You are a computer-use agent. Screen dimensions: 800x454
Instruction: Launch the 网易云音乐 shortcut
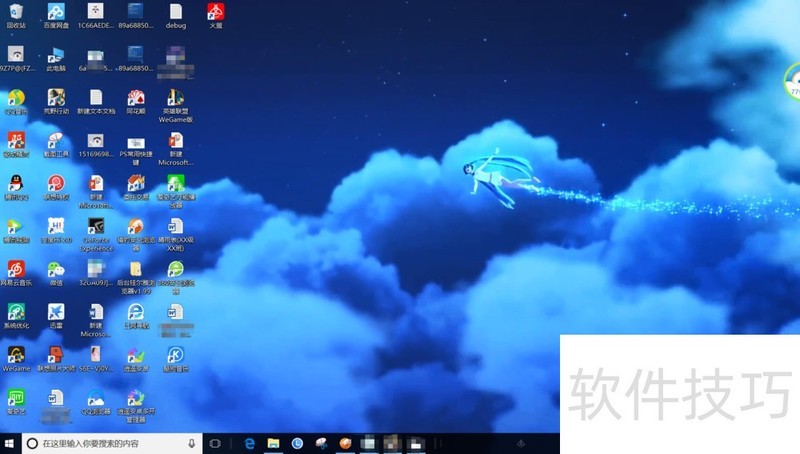(x=16, y=273)
